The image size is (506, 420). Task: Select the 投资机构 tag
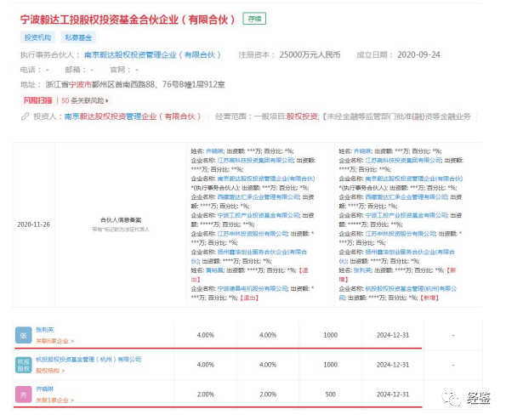click(x=37, y=37)
